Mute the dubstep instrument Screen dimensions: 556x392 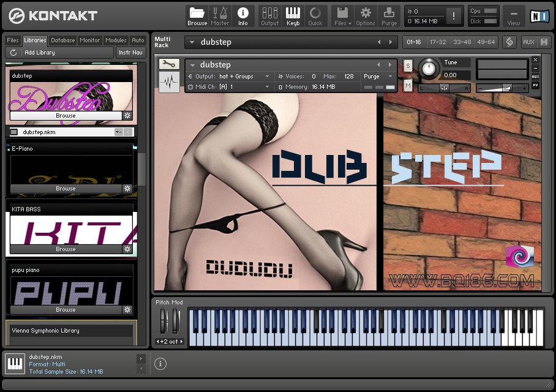408,85
